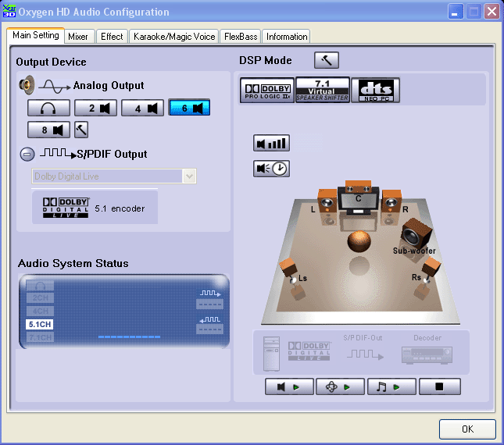504x445 pixels.
Task: Click the 4CH status indicator
Action: (40, 311)
